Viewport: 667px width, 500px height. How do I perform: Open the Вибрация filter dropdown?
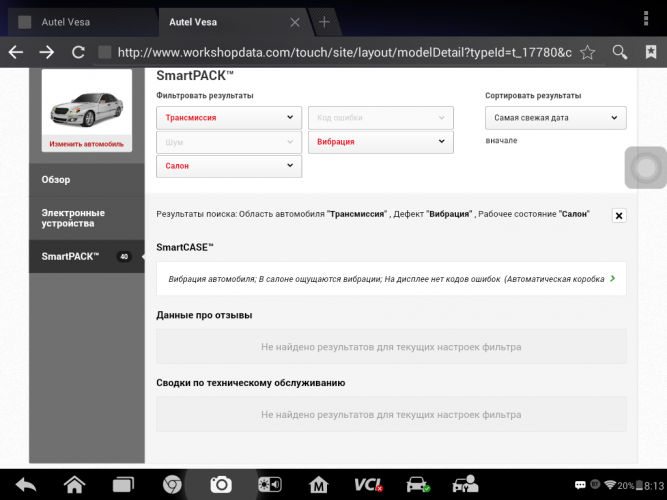coord(381,142)
